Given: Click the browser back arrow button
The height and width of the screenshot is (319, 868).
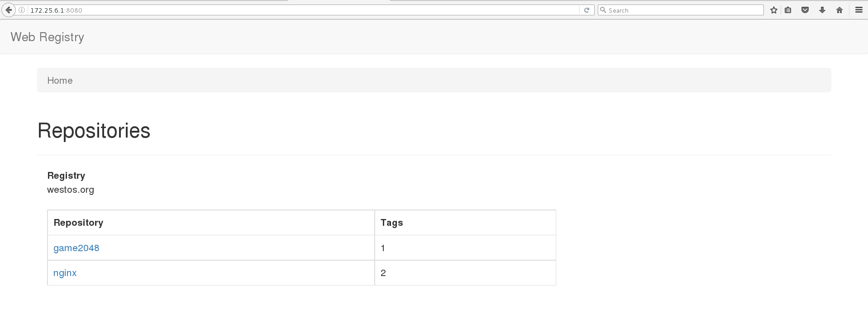Looking at the screenshot, I should (9, 10).
